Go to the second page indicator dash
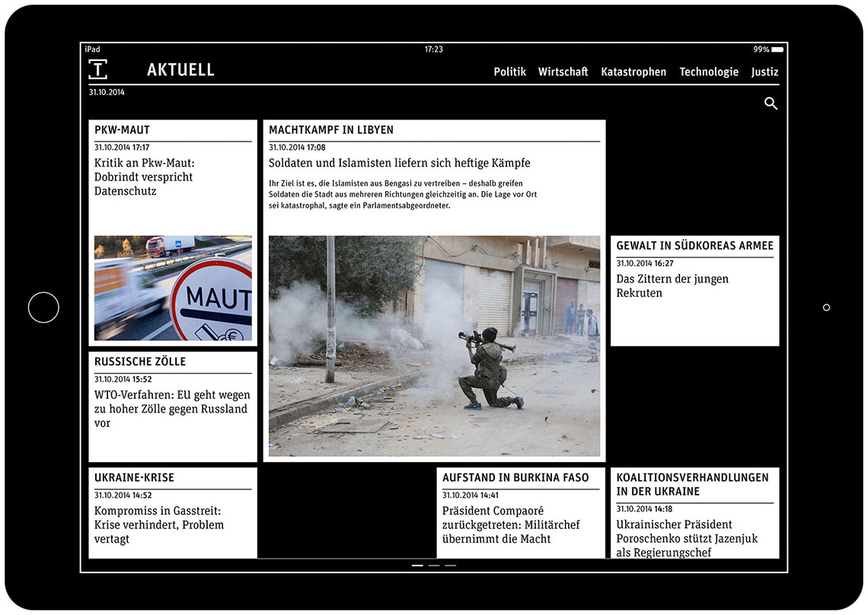This screenshot has height=615, width=868. click(x=434, y=566)
